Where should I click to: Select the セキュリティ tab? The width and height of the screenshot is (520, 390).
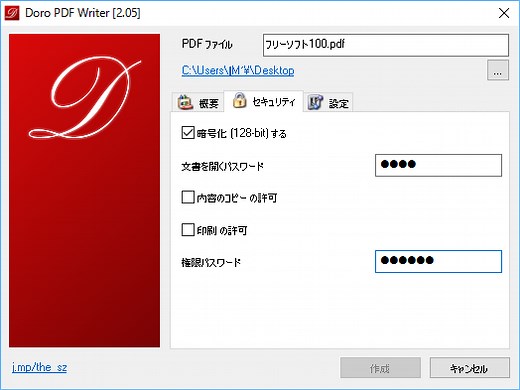click(x=263, y=101)
